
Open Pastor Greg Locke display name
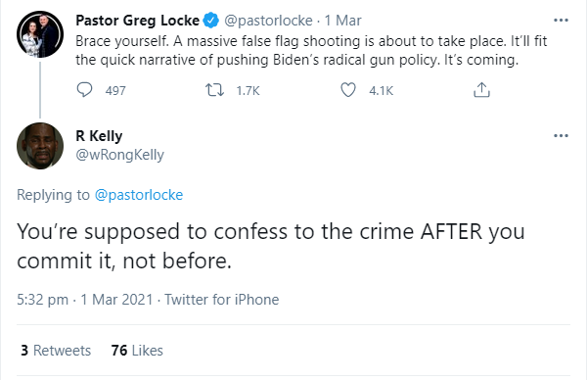[137, 21]
